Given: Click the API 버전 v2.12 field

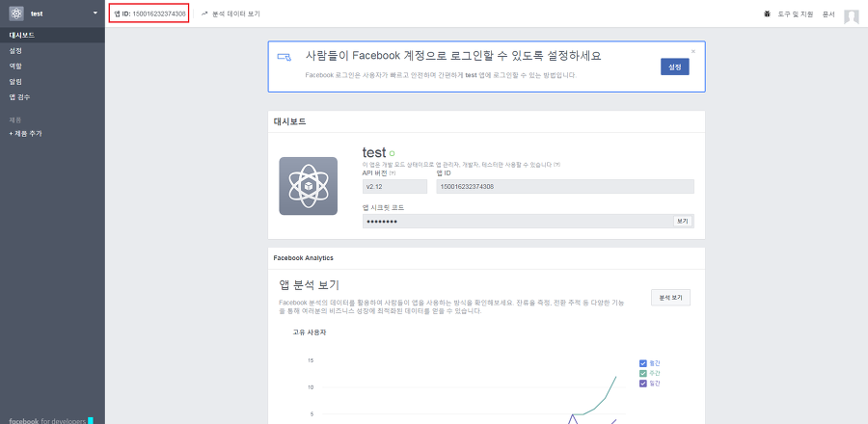Looking at the screenshot, I should 394,186.
